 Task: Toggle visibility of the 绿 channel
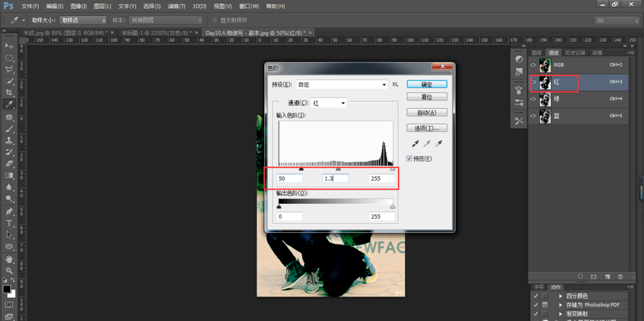(533, 99)
